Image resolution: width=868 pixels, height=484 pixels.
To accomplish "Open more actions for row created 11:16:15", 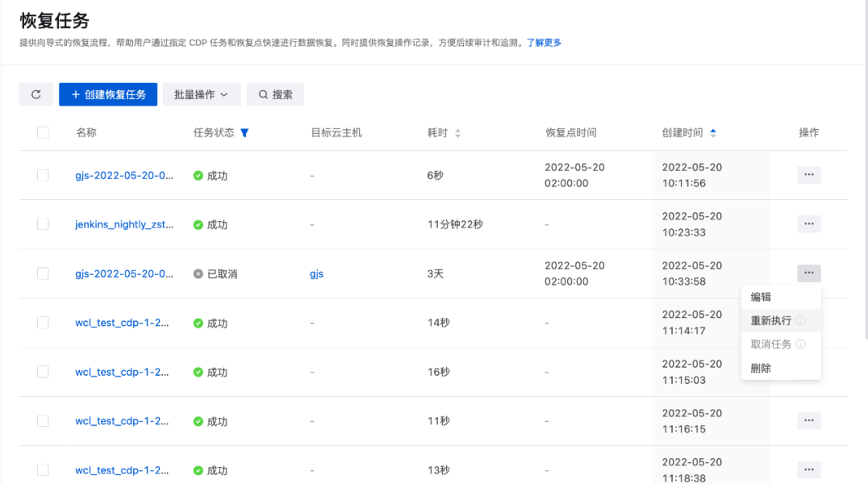I will coord(809,421).
